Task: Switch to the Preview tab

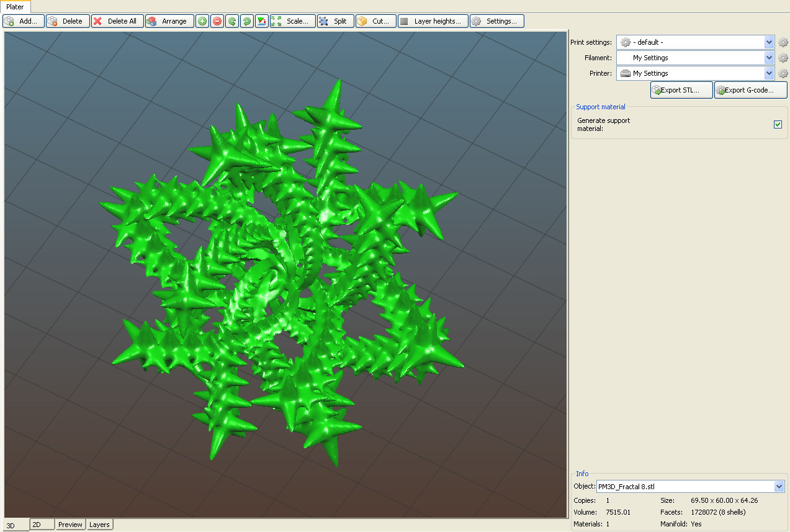Action: coord(70,525)
